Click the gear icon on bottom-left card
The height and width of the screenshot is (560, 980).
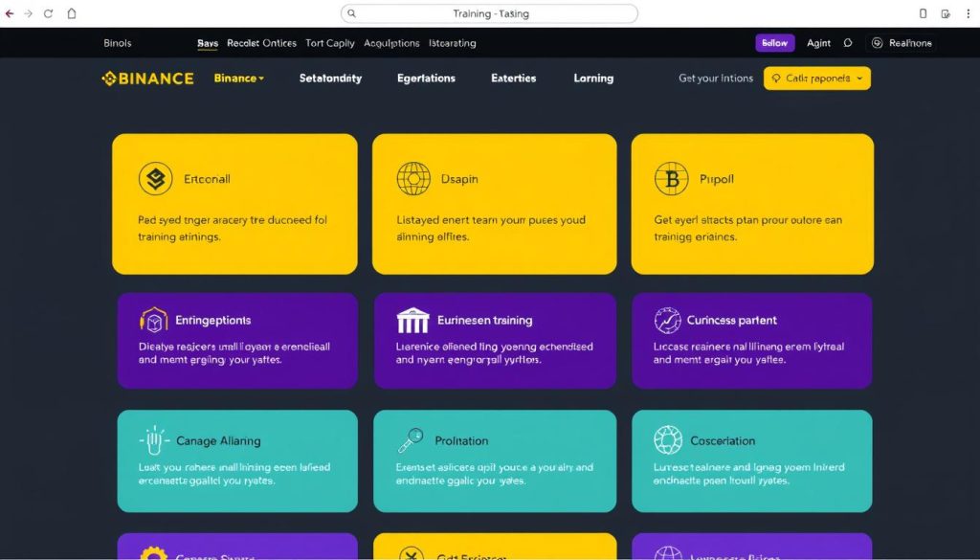pyautogui.click(x=154, y=553)
